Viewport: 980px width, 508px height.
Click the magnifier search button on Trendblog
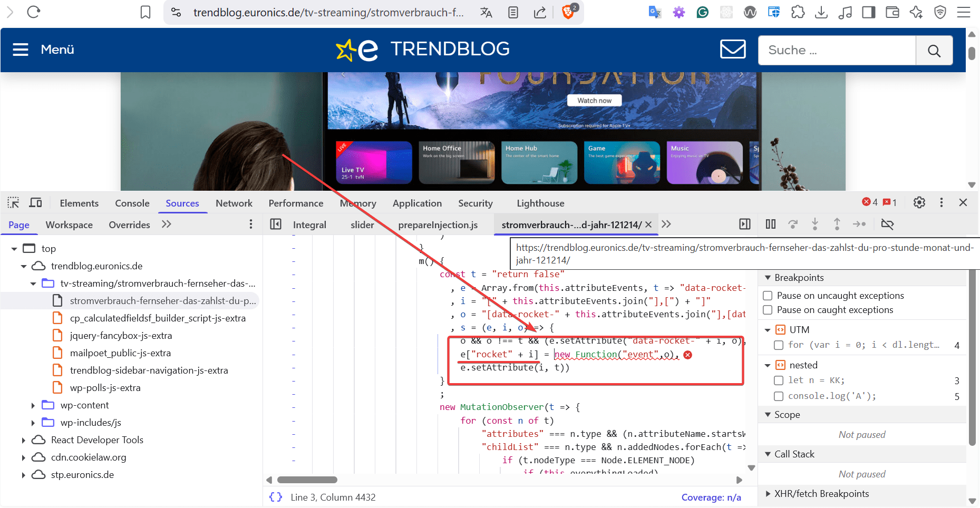point(934,51)
